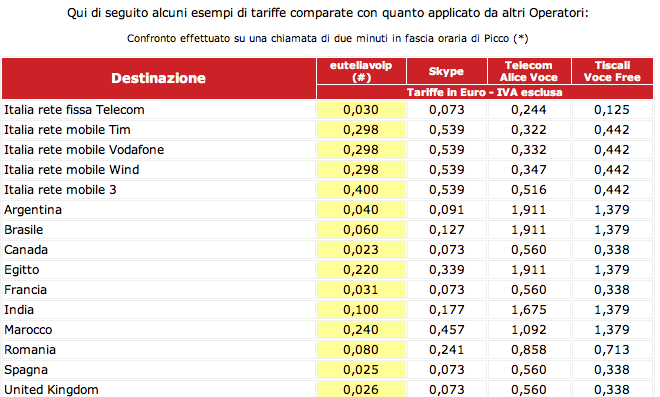Click the India destination cell

point(159,310)
